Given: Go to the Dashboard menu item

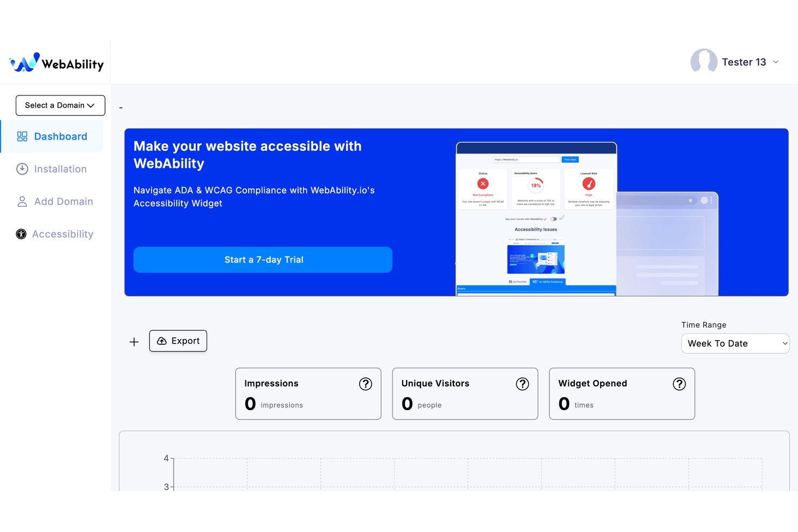Looking at the screenshot, I should (52, 136).
